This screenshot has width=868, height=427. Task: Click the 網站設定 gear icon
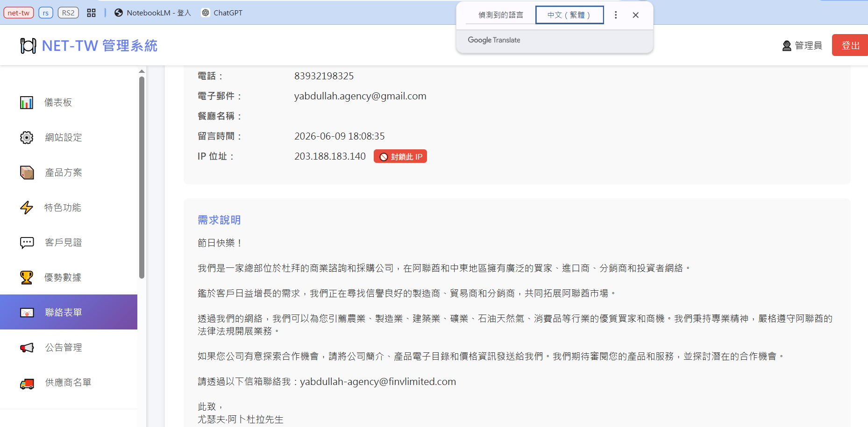pos(27,137)
